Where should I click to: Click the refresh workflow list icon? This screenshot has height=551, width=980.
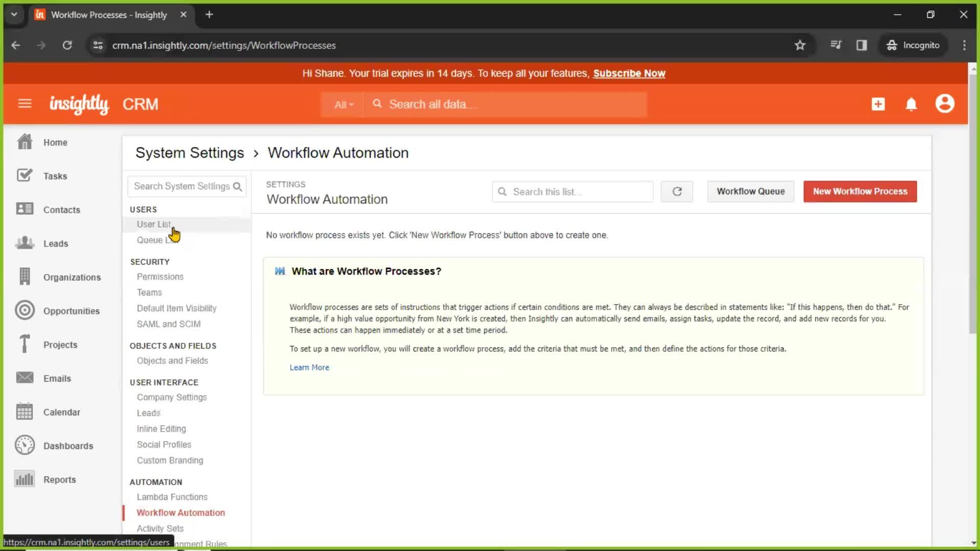(x=676, y=191)
